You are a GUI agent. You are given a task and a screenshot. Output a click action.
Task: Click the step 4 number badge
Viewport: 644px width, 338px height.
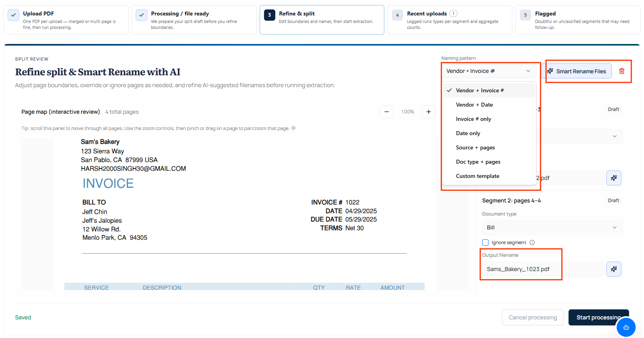[398, 15]
